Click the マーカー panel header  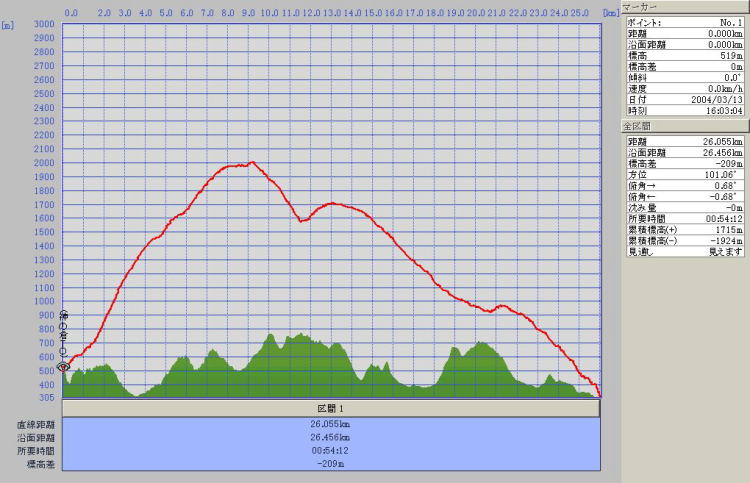(685, 6)
